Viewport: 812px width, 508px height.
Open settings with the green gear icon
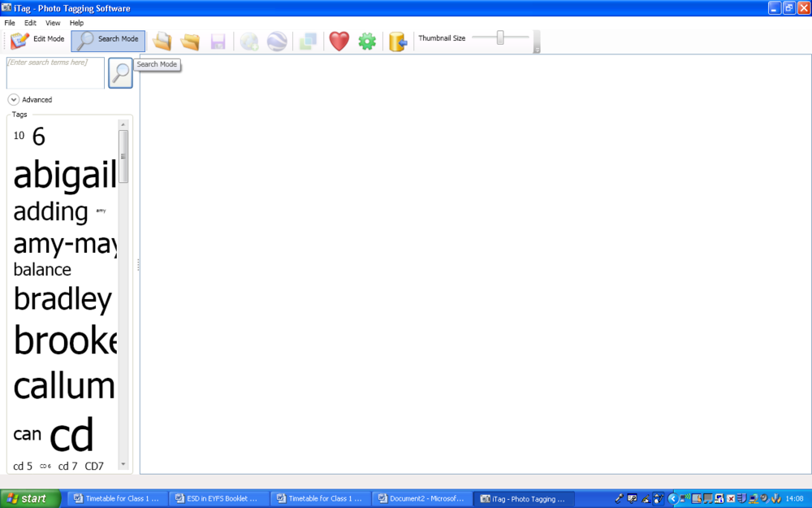367,41
